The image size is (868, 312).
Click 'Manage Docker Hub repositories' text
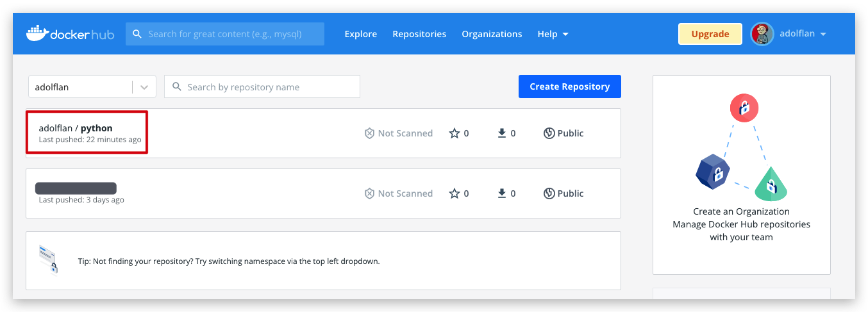pos(742,224)
